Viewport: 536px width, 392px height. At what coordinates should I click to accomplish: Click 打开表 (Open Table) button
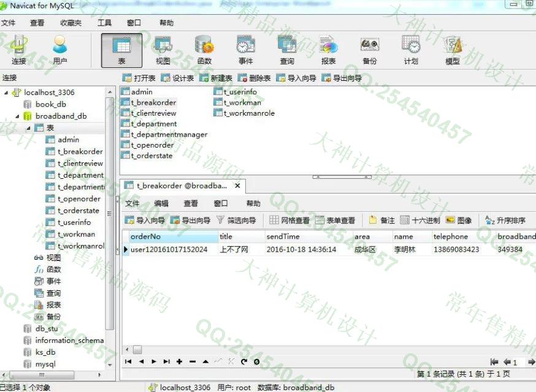click(x=139, y=78)
